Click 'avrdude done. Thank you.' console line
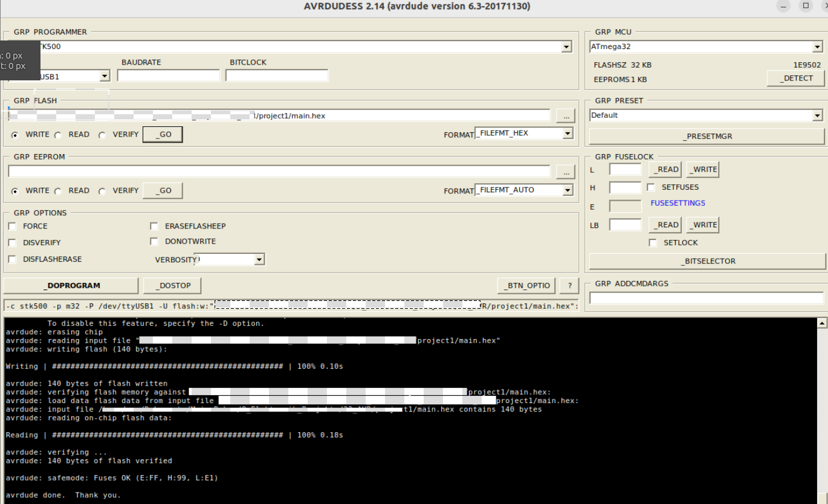Image resolution: width=828 pixels, height=504 pixels. point(63,495)
